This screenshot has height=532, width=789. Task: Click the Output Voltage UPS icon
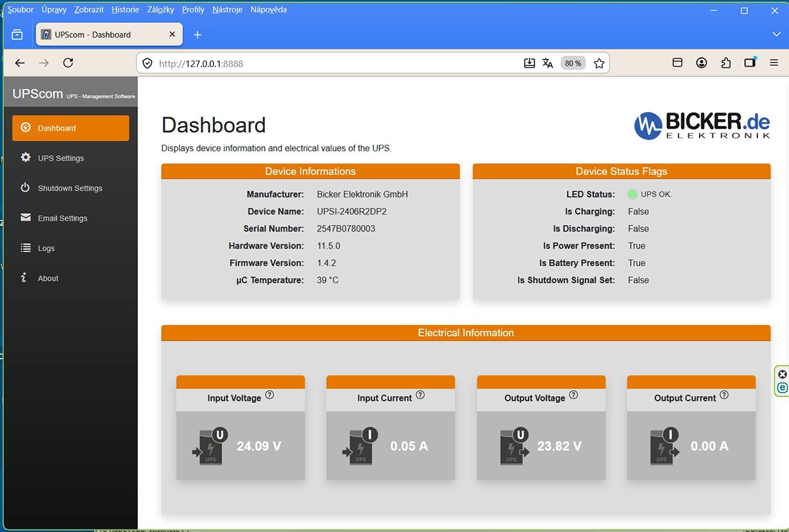click(x=515, y=446)
